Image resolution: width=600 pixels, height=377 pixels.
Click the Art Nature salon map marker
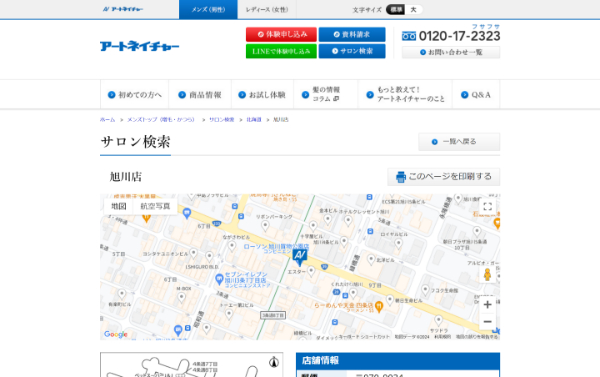[300, 257]
